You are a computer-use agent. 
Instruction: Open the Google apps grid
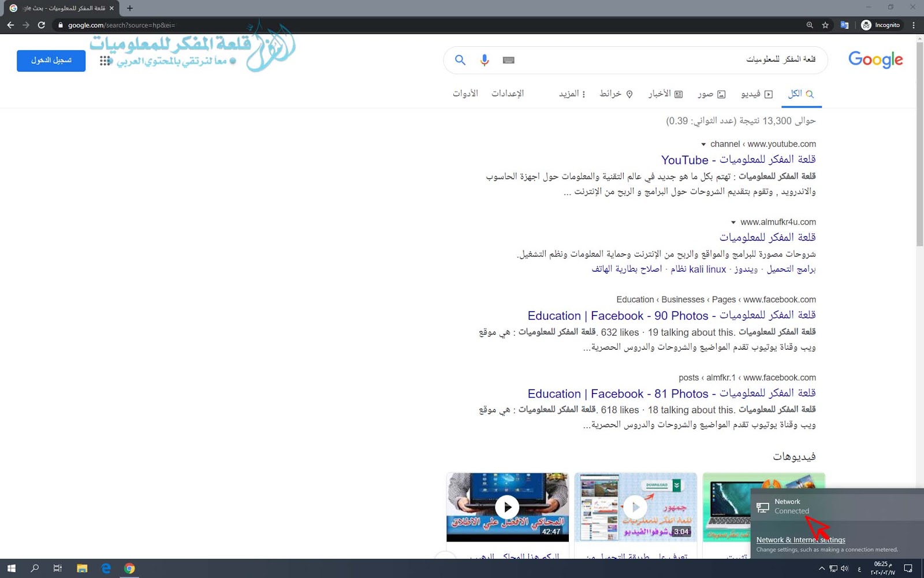[x=105, y=61]
